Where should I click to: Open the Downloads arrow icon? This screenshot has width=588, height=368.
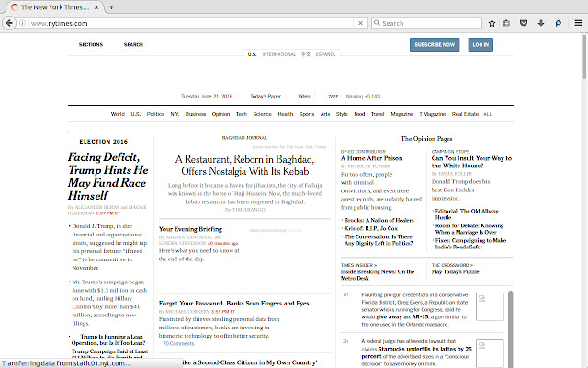point(541,23)
